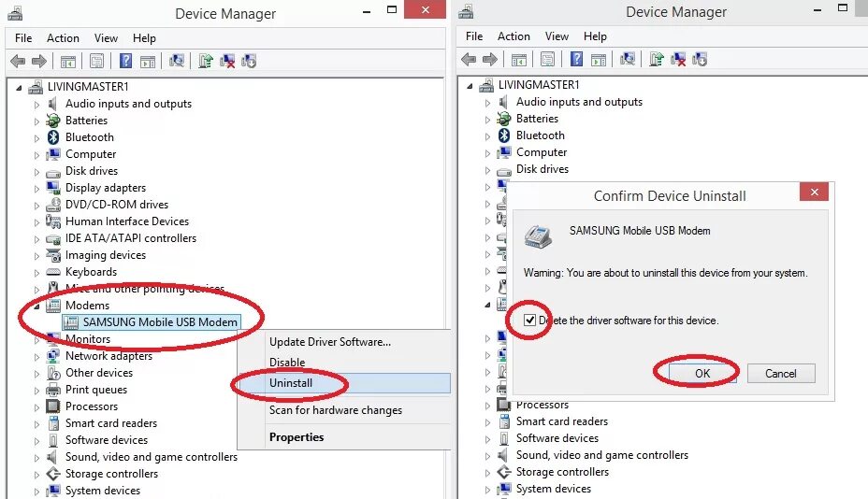This screenshot has width=868, height=499.
Task: Select Batteries in right window tree
Action: click(x=537, y=119)
